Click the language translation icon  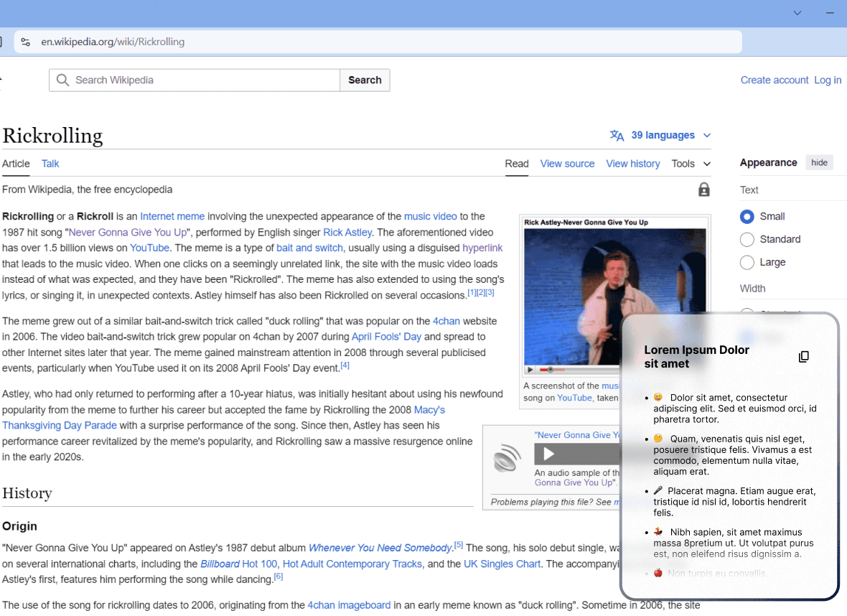point(617,135)
